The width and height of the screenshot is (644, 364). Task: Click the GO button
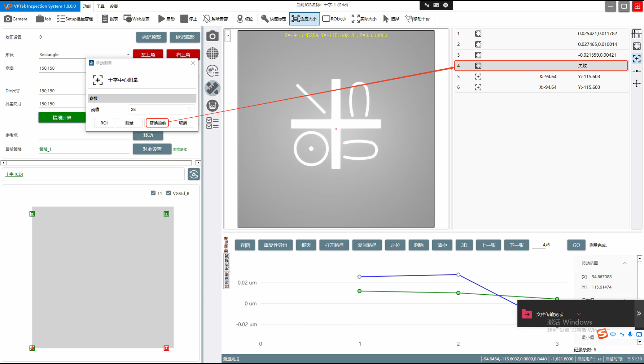[576, 245]
